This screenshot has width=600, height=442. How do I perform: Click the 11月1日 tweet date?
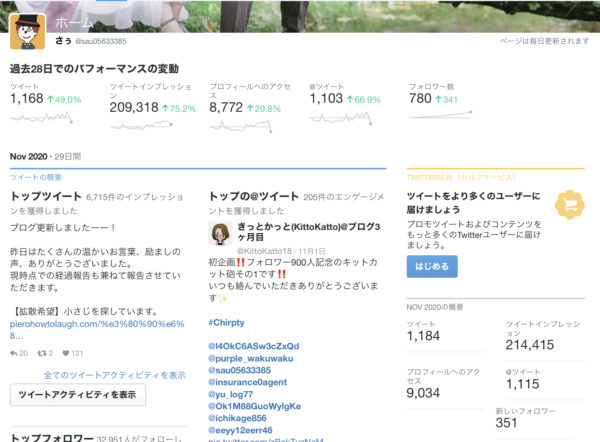point(312,251)
